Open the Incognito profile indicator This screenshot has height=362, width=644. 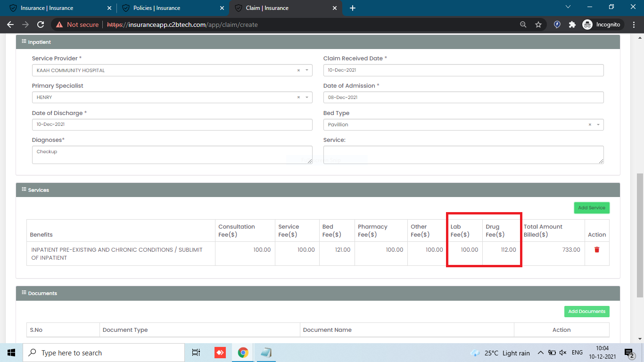pos(603,25)
